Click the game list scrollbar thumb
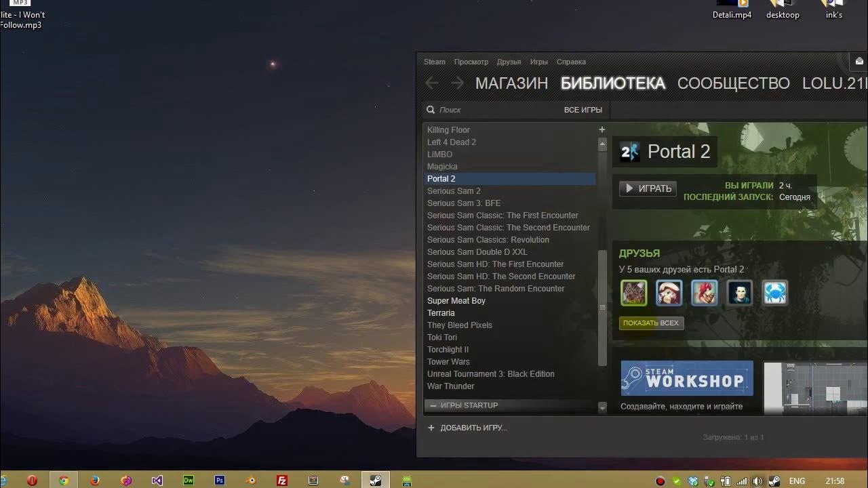 [602, 308]
